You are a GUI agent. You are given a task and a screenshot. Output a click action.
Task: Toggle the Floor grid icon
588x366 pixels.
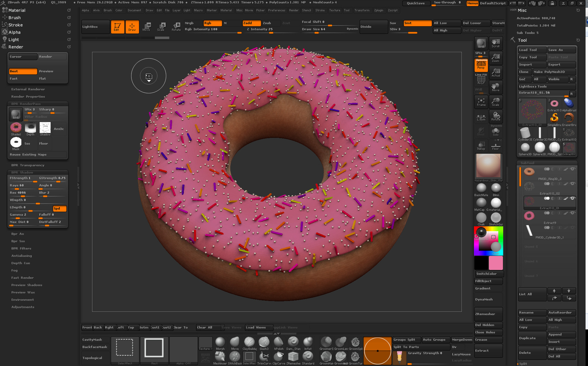(496, 145)
